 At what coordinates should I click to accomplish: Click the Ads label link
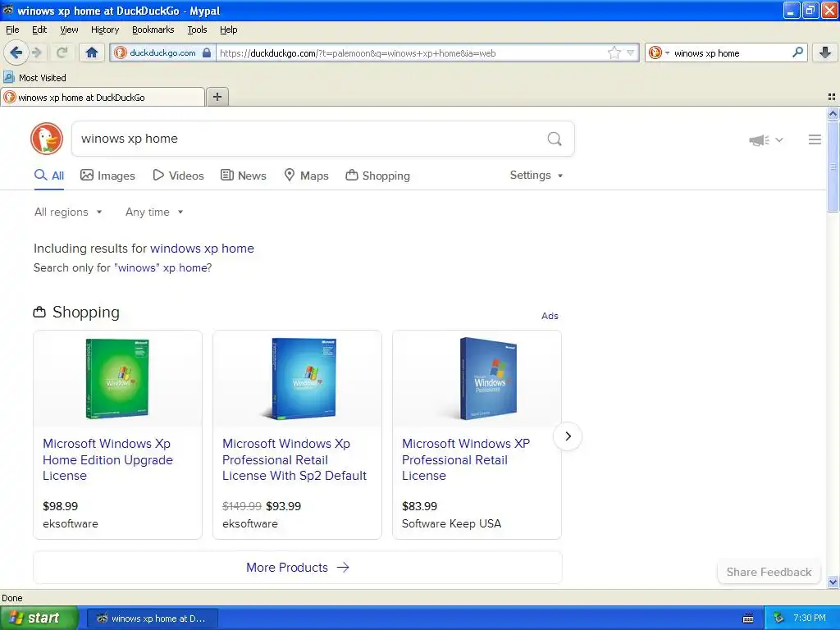click(x=550, y=316)
